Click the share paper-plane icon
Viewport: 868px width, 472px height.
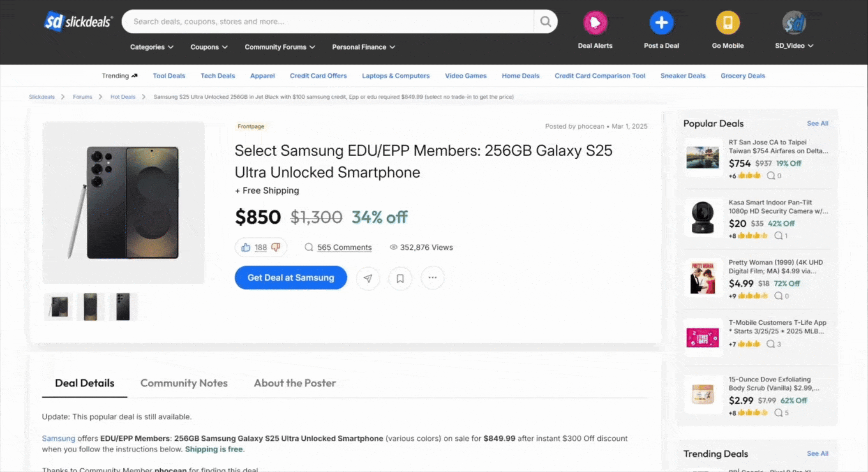(368, 278)
